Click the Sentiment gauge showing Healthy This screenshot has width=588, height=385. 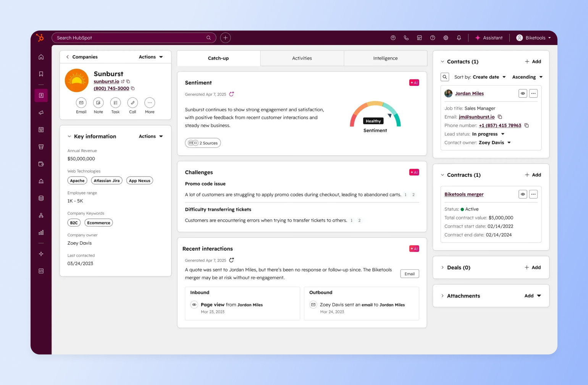click(375, 114)
